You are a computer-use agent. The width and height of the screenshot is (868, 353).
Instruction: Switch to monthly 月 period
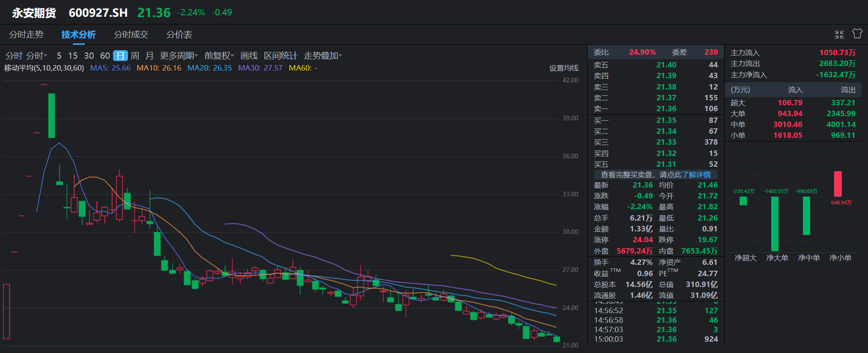[150, 56]
